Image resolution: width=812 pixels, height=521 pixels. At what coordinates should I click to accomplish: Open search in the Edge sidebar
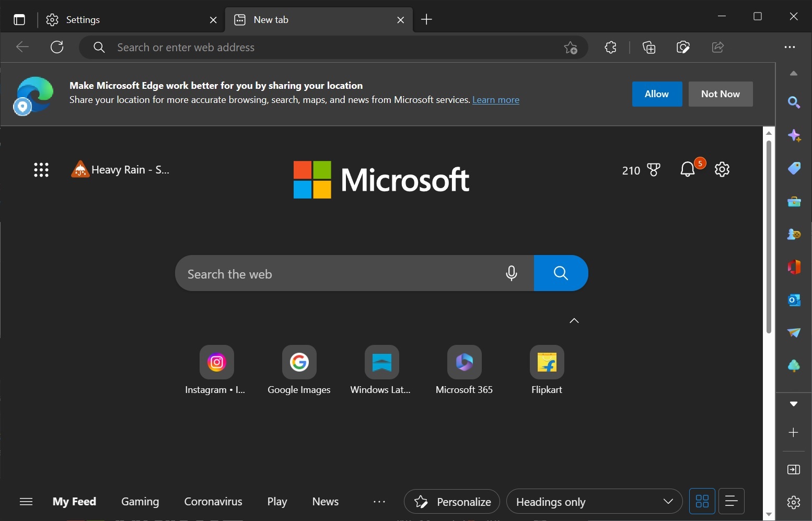[794, 102]
